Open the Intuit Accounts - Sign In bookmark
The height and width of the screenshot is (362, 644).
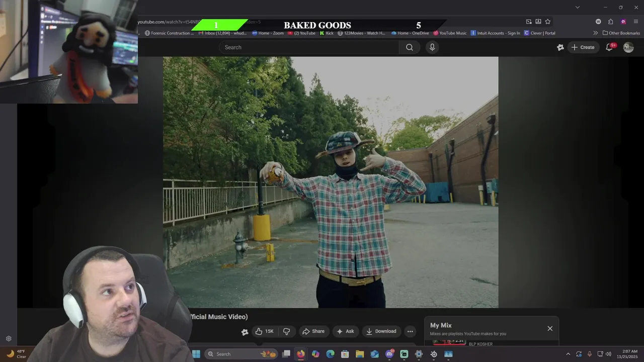[495, 33]
